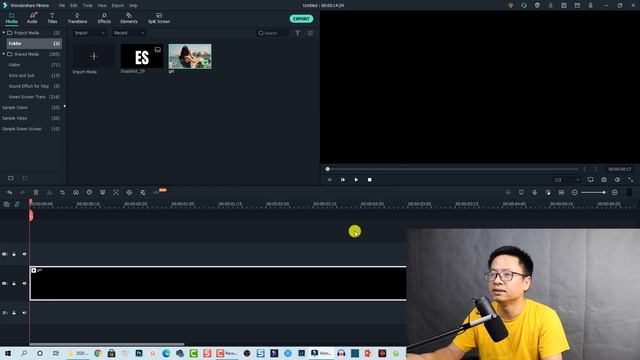Click the new folder icon below library
The image size is (640, 360).
[11, 178]
